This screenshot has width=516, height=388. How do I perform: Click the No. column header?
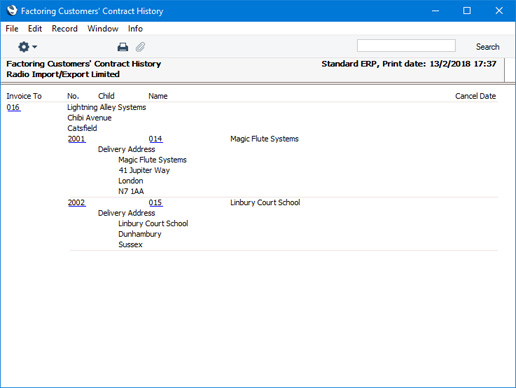(x=73, y=96)
